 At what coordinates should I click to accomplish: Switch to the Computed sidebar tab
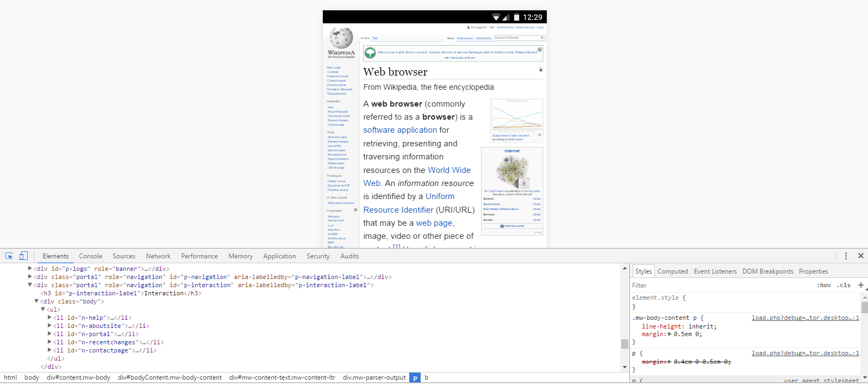point(673,271)
